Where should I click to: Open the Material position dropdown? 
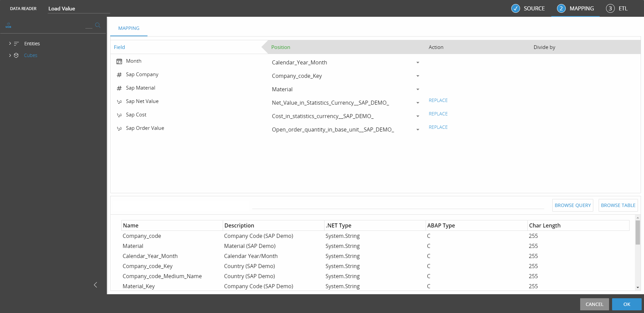point(418,90)
